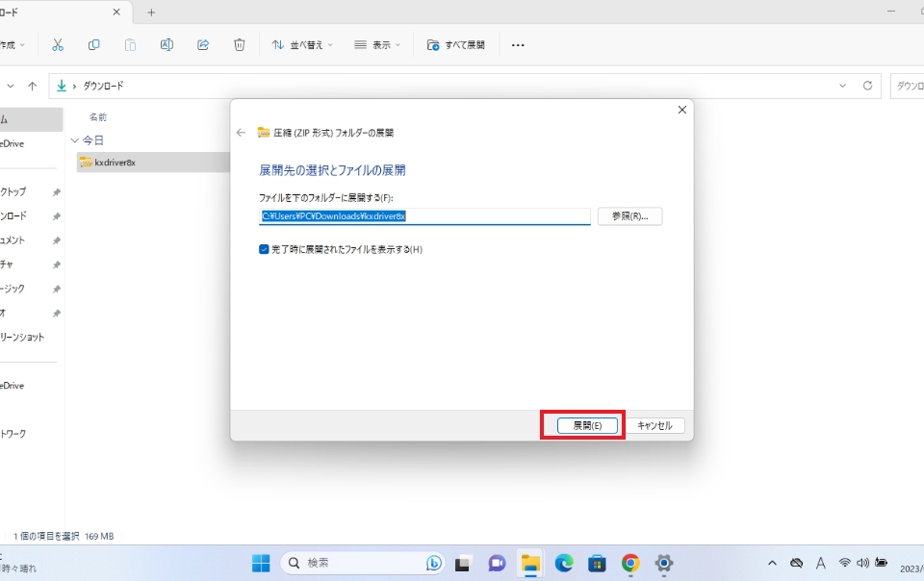Select the kxdriver8x zip file

pos(115,163)
